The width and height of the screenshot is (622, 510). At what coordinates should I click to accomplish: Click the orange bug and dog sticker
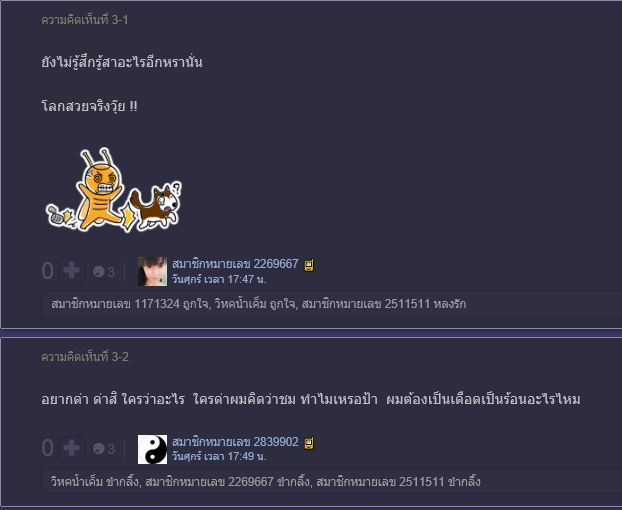pyautogui.click(x=114, y=190)
